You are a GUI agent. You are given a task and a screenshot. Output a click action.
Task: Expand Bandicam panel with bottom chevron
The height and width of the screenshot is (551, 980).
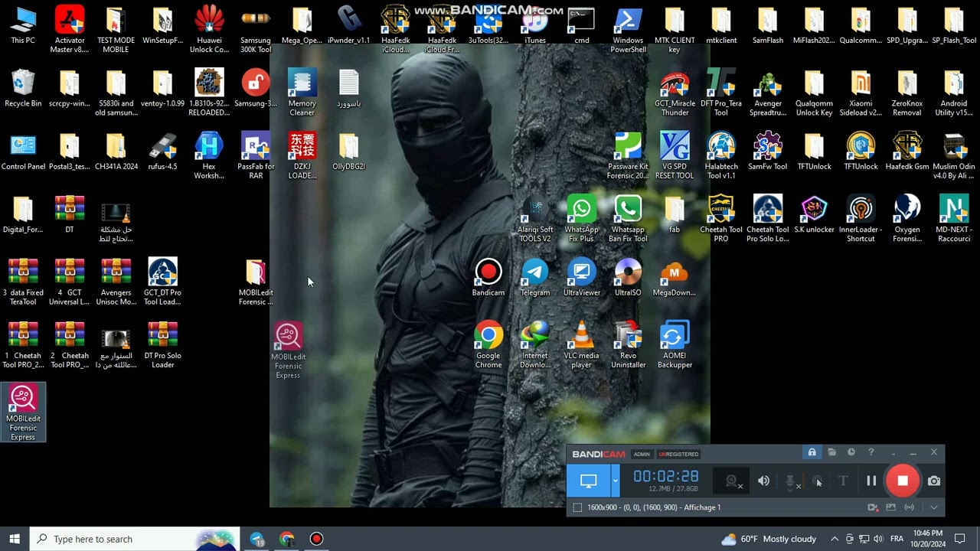[934, 507]
